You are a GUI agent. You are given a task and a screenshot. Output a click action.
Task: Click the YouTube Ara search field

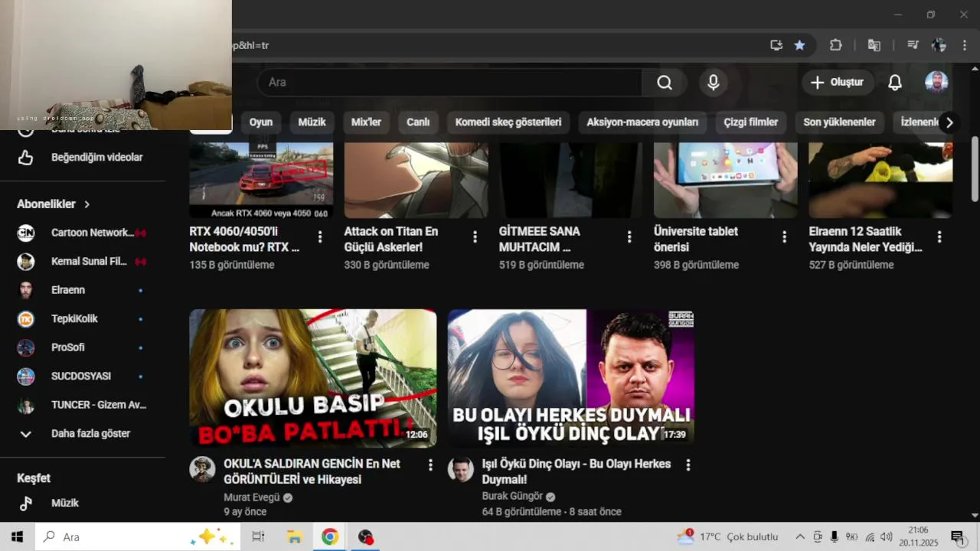click(449, 83)
